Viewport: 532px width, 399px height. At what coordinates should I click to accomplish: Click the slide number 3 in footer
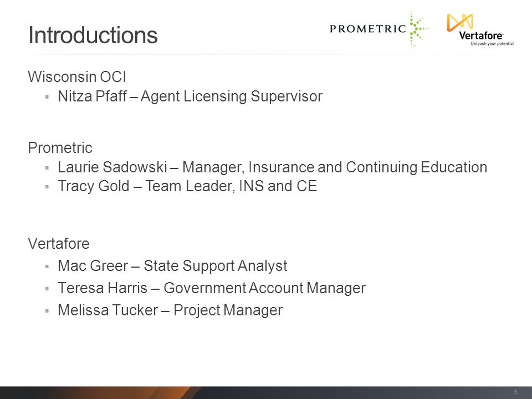(x=515, y=392)
